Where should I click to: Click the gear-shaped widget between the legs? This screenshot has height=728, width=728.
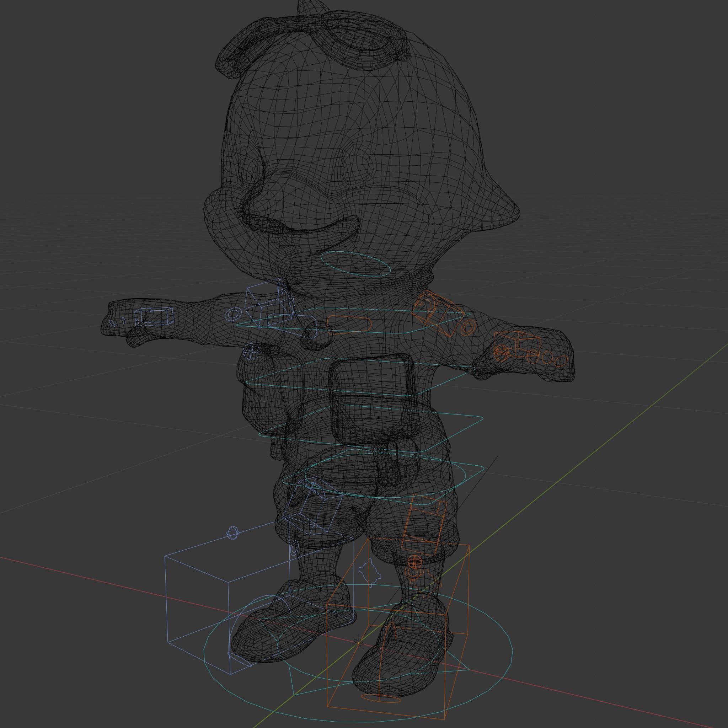click(370, 573)
